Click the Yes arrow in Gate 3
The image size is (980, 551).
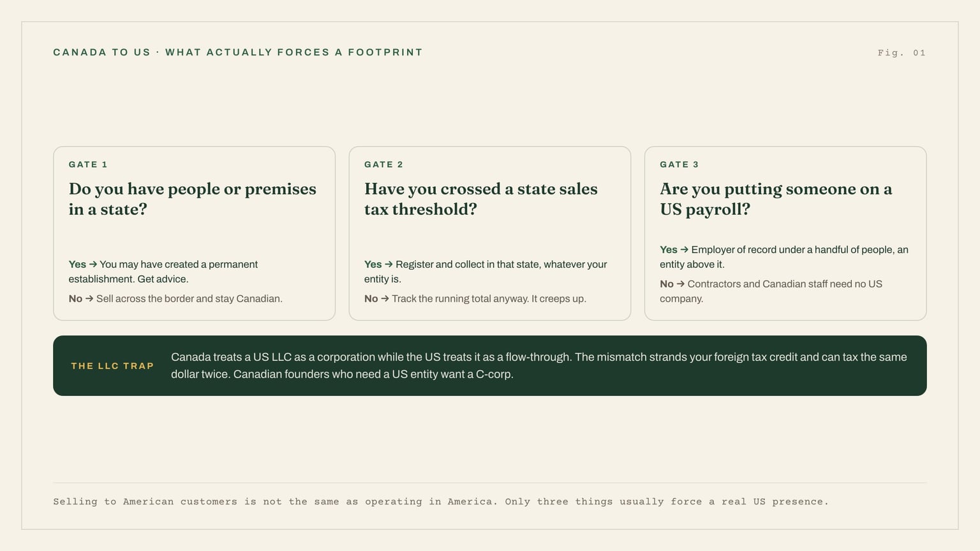[x=684, y=249]
